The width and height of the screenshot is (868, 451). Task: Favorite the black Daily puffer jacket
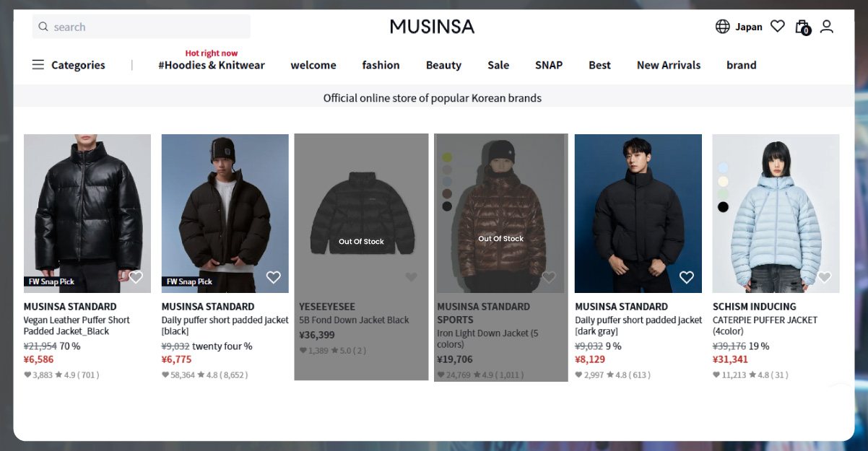click(273, 277)
